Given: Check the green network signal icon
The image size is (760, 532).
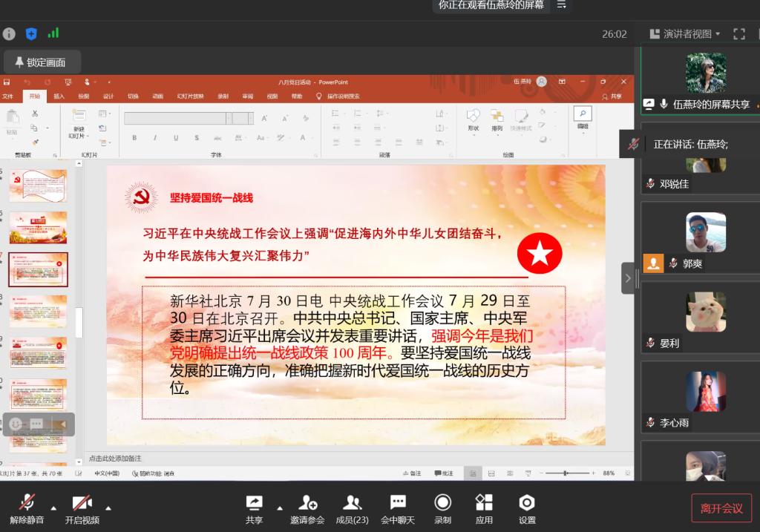Looking at the screenshot, I should [53, 33].
